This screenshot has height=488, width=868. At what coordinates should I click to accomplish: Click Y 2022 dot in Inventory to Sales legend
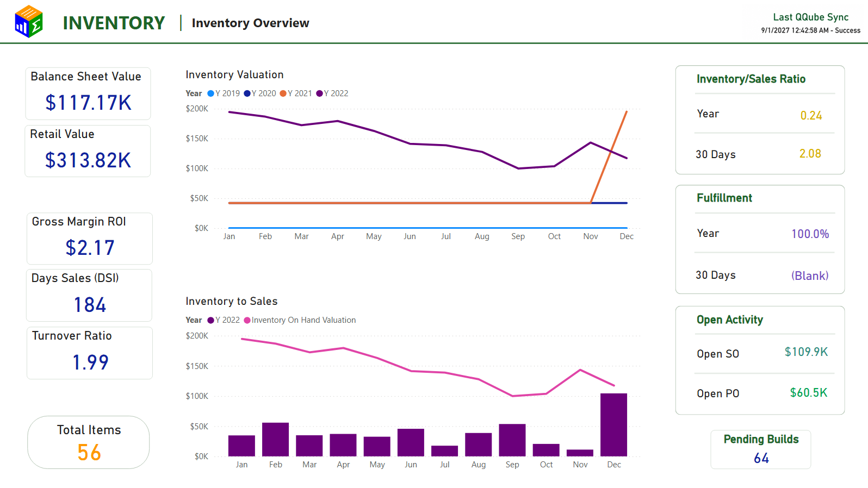211,320
